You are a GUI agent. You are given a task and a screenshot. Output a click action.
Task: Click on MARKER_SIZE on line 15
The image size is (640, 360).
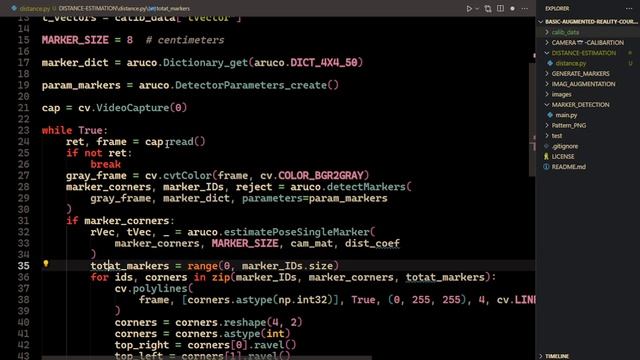click(x=75, y=40)
